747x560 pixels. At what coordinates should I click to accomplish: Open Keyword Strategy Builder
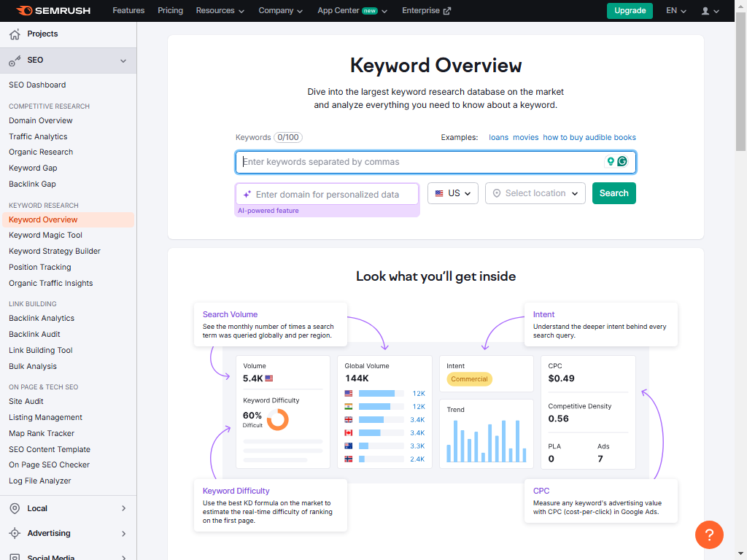[54, 251]
